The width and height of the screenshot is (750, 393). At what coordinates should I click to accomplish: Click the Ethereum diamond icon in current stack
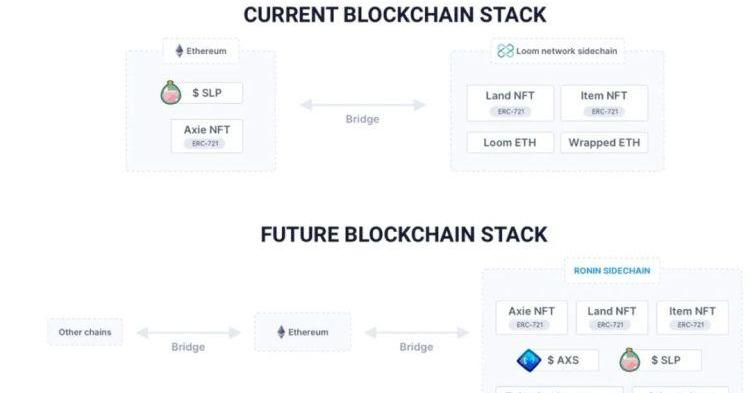(179, 51)
